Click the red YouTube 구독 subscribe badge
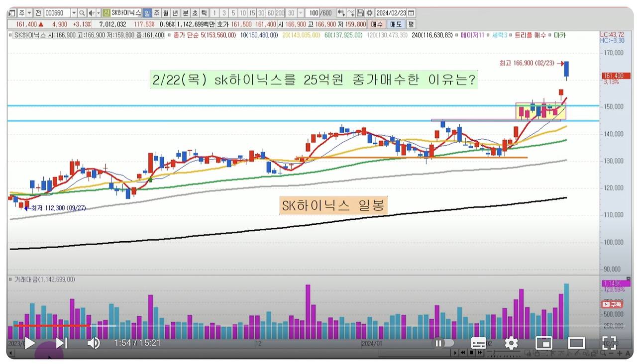The height and width of the screenshot is (364, 637). [x=612, y=304]
